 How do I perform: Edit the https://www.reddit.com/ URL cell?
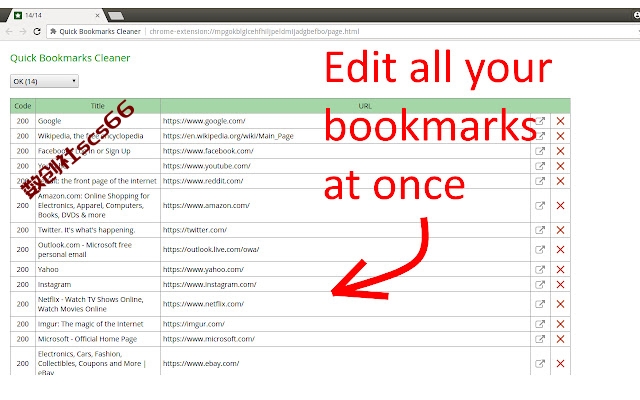[x=345, y=181]
